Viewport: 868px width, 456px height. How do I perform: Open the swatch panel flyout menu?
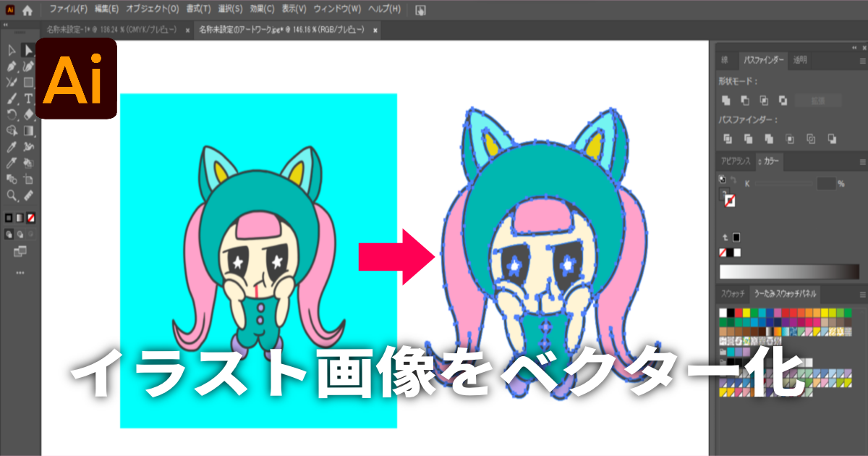coord(863,295)
